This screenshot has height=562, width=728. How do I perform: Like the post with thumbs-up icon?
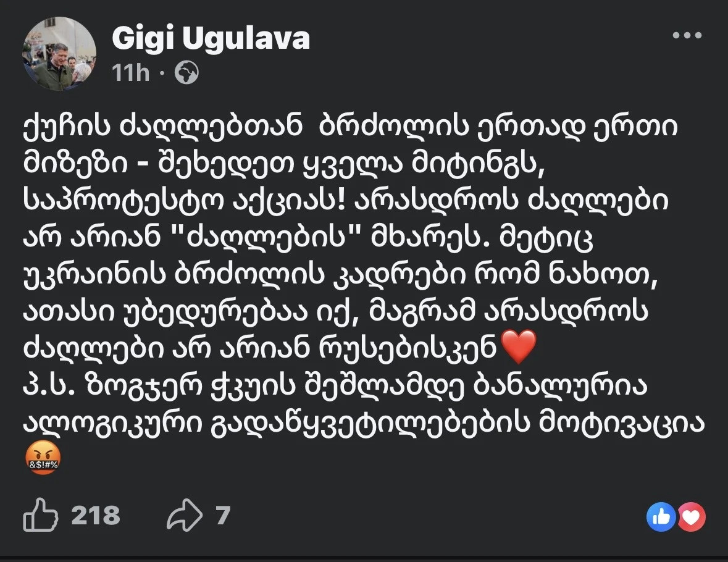point(40,514)
